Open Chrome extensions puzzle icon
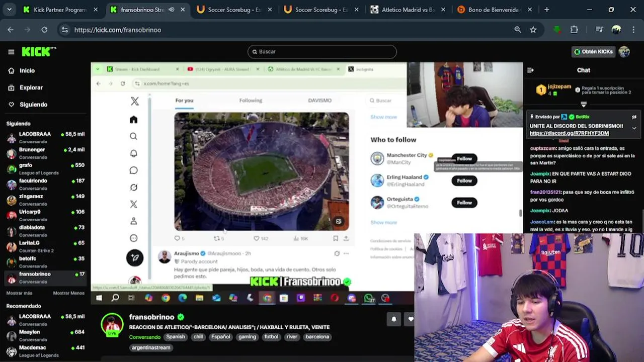The width and height of the screenshot is (644, 362). 574,30
